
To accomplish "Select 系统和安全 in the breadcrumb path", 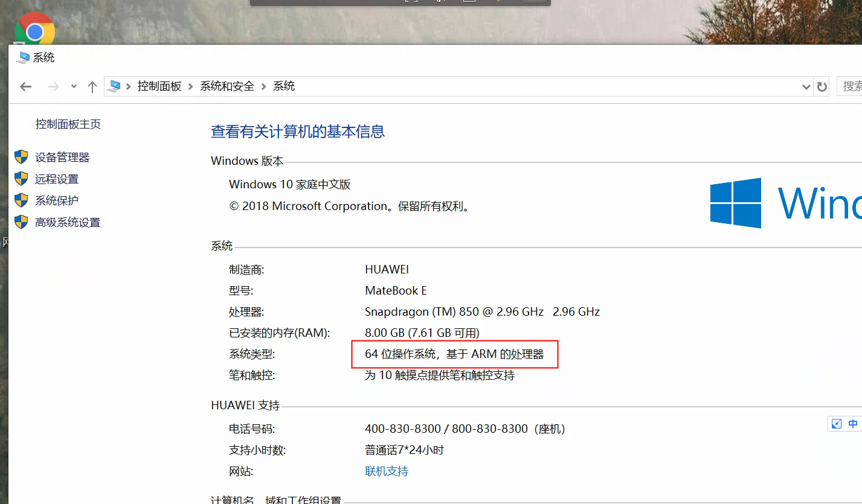I will (227, 86).
